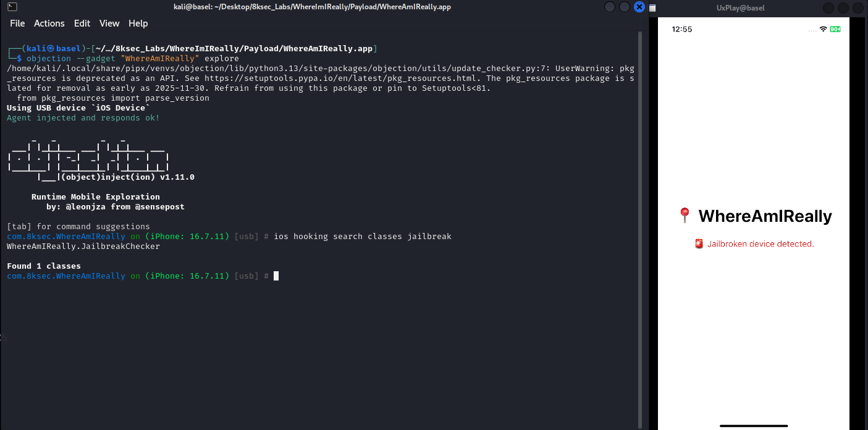Click 'WhereAmIReally.JailbreakChecker' class result
Viewport: 868px width, 430px height.
pos(83,247)
